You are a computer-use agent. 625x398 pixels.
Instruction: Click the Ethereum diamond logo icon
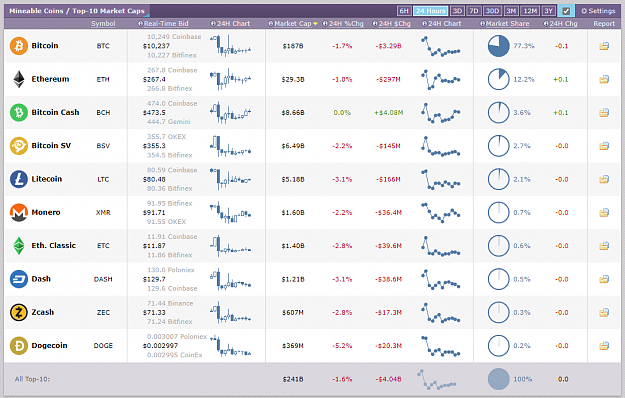tap(19, 79)
